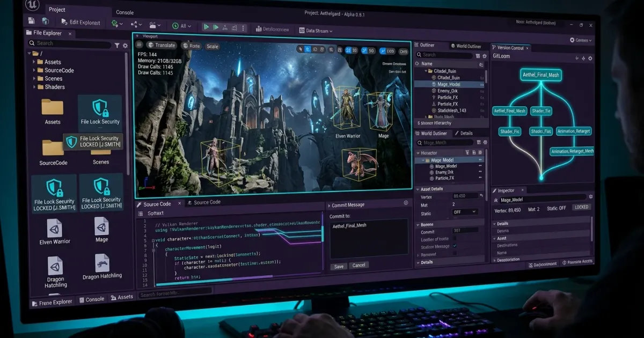Open File Explorer settings gear
This screenshot has width=644, height=338.
pyautogui.click(x=125, y=45)
